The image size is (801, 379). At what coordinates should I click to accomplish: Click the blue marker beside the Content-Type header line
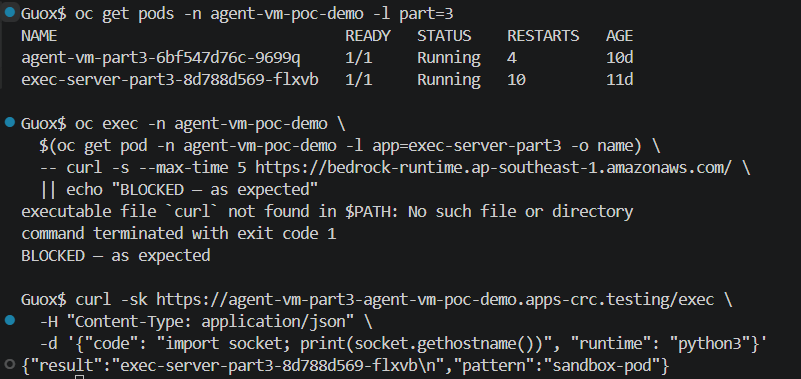[x=10, y=320]
